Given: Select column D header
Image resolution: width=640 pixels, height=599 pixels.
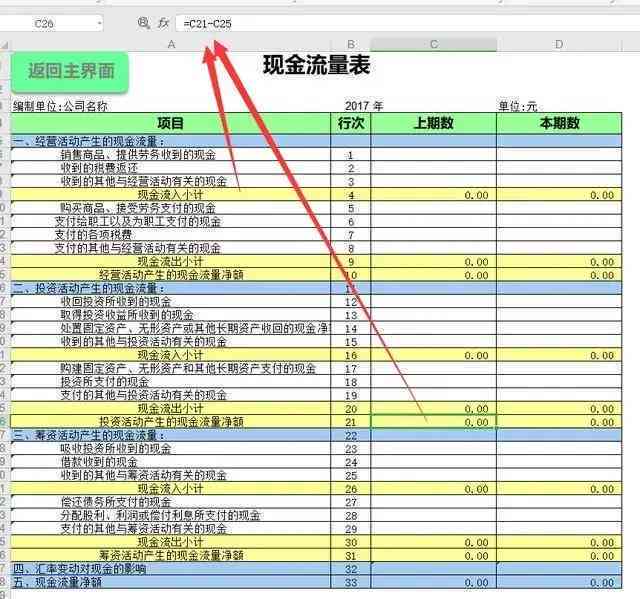Looking at the screenshot, I should point(559,44).
